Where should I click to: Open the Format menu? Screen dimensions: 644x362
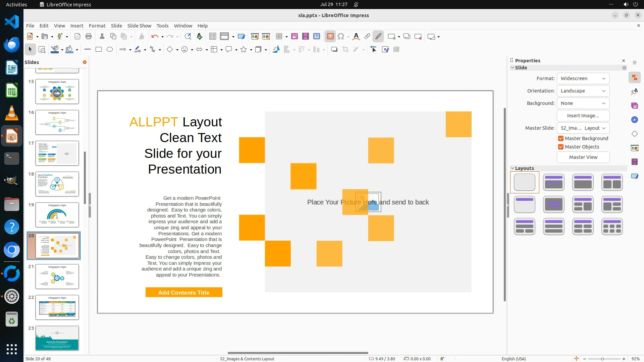(97, 26)
